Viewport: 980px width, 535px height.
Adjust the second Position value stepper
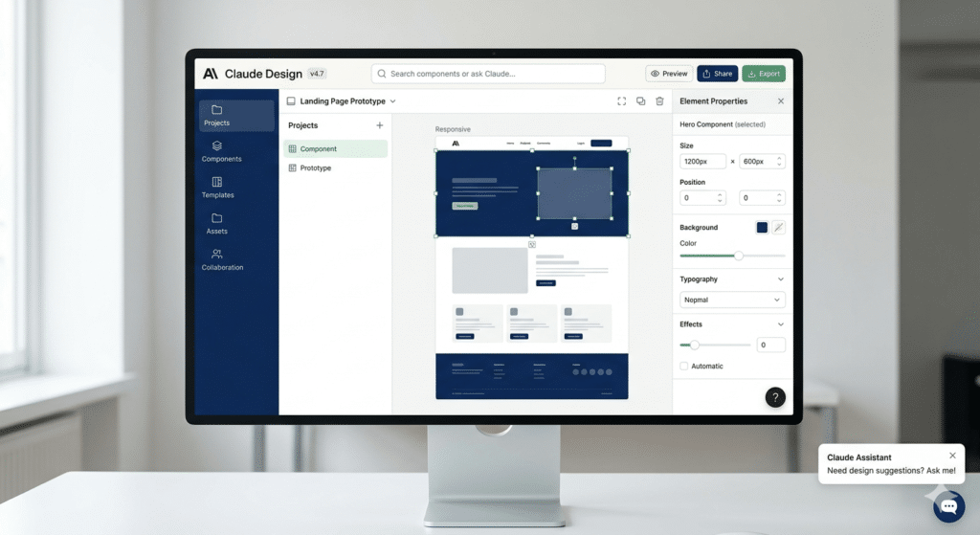779,198
